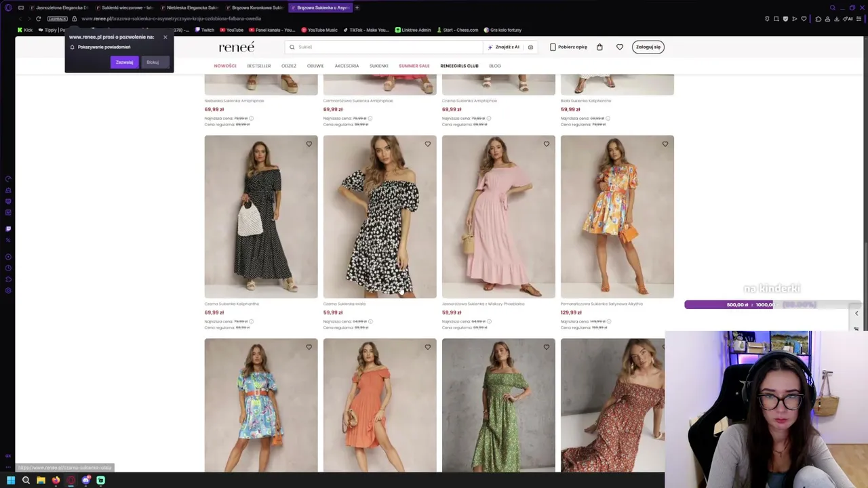Open the Windows Start menu
This screenshot has width=868, height=488.
tap(11, 481)
